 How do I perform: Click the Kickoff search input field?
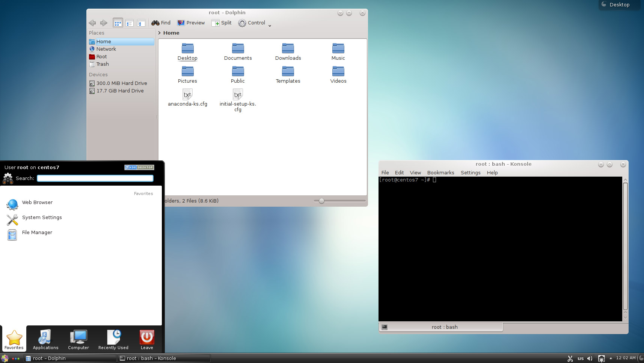click(95, 178)
